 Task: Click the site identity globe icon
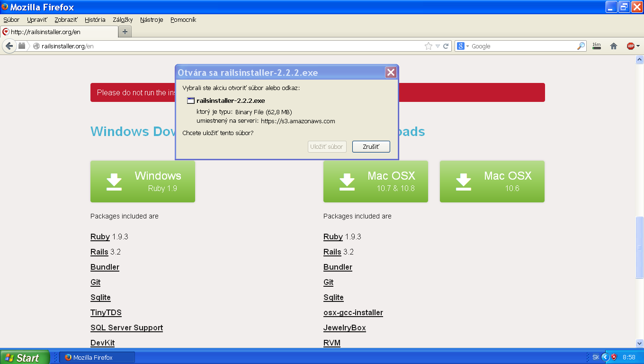pyautogui.click(x=36, y=46)
